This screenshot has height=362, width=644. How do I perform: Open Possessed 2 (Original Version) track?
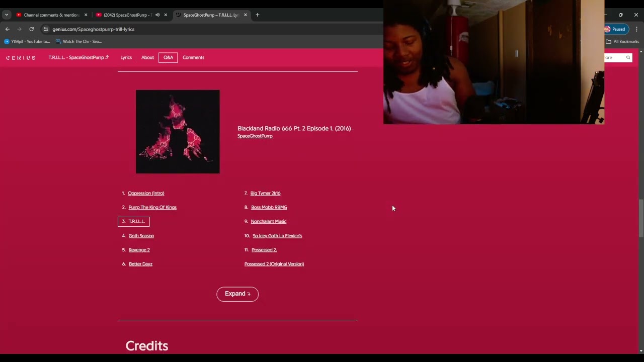tap(274, 264)
